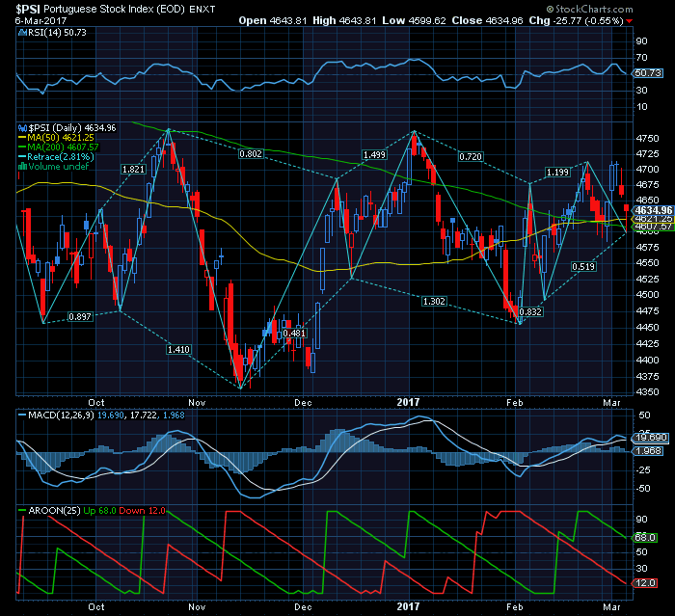This screenshot has width=675, height=616.
Task: Click the green MA(200) legend line swatch
Action: pyautogui.click(x=22, y=147)
